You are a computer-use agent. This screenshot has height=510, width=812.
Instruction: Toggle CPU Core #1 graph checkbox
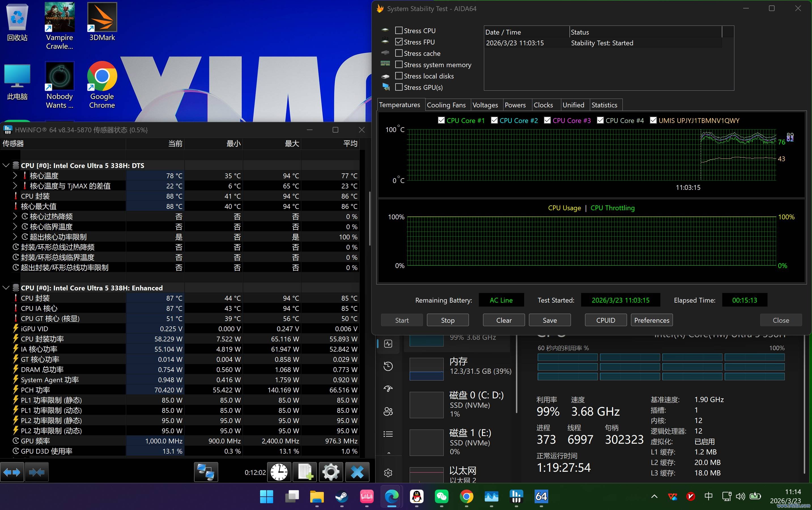pos(441,120)
